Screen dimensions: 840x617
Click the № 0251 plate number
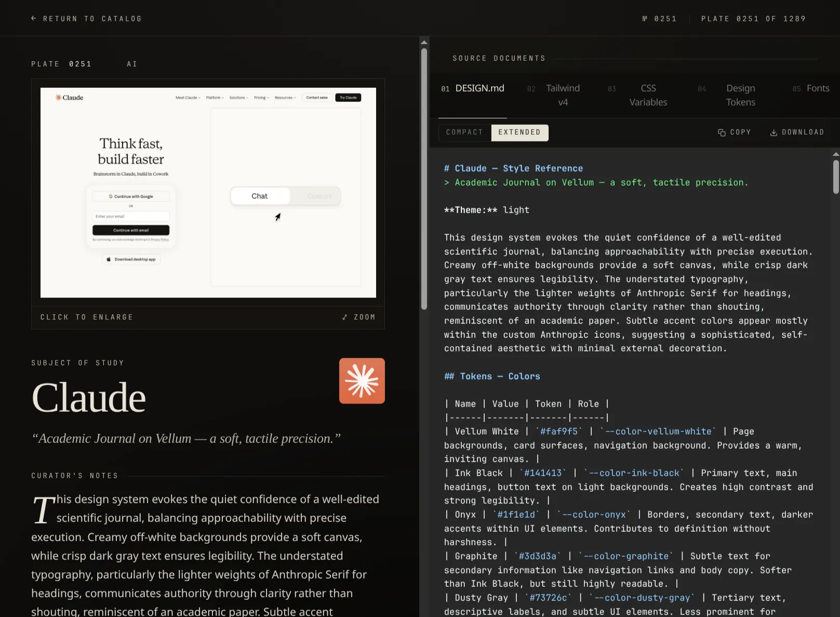(x=659, y=19)
